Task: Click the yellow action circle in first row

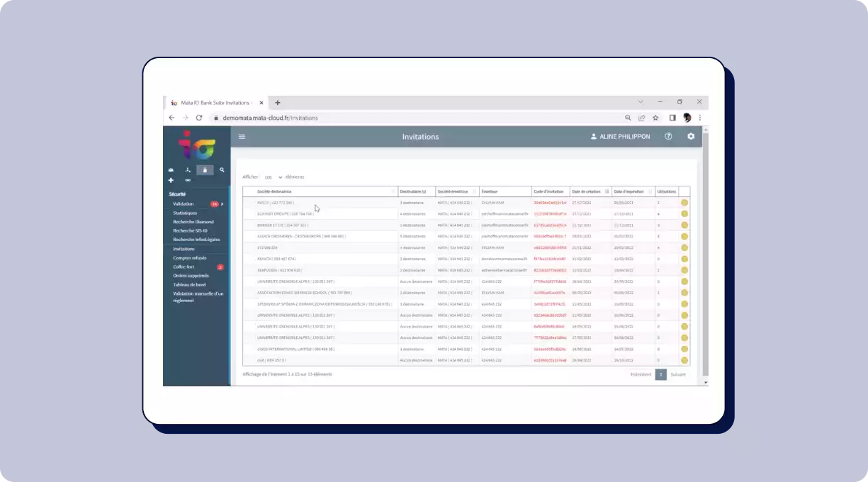Action: (x=684, y=203)
